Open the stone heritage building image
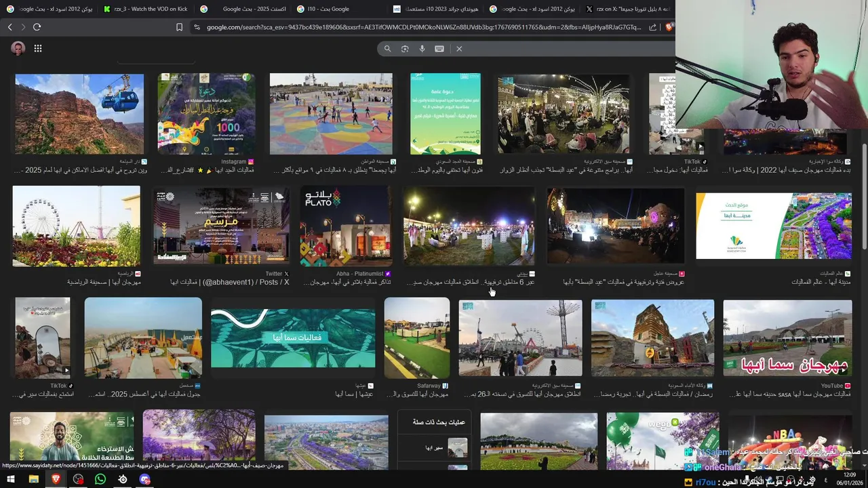Screen dimensions: 868x488 point(652,338)
